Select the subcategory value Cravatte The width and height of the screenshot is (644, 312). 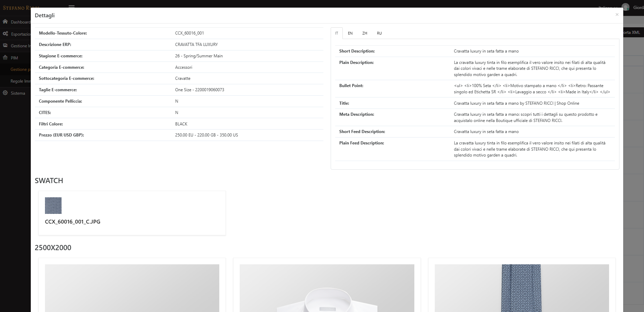coord(183,78)
